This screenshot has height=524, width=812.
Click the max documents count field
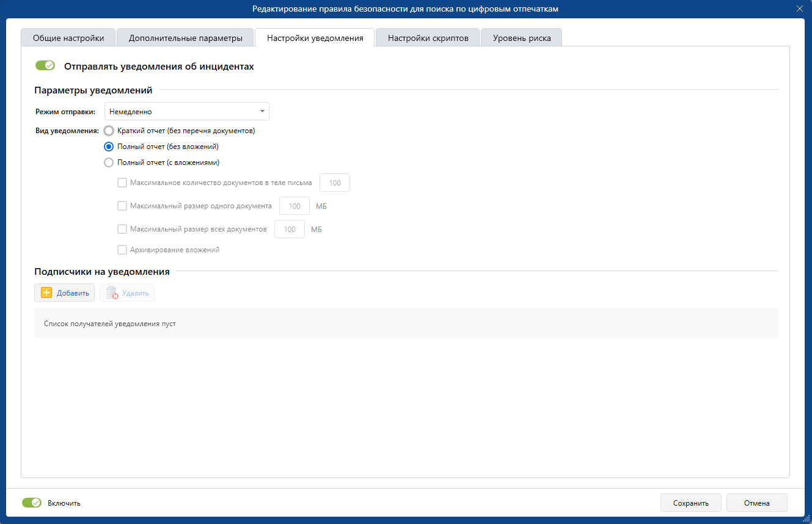coord(335,183)
